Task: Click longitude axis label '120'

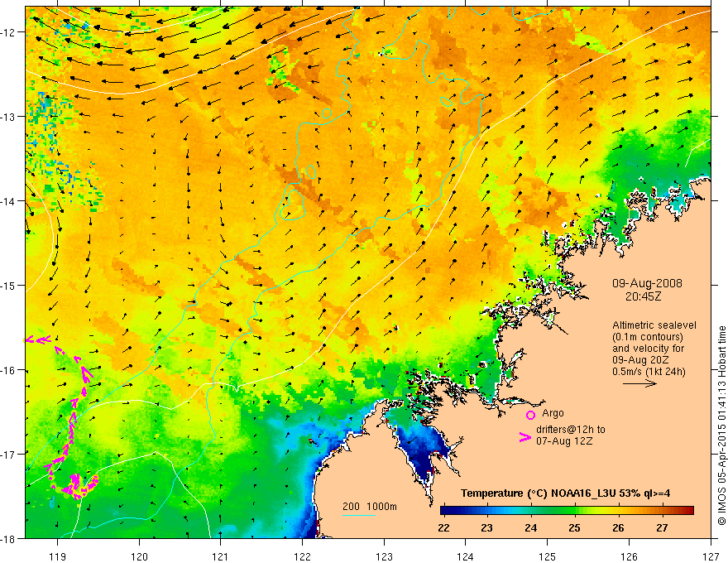Action: click(139, 556)
